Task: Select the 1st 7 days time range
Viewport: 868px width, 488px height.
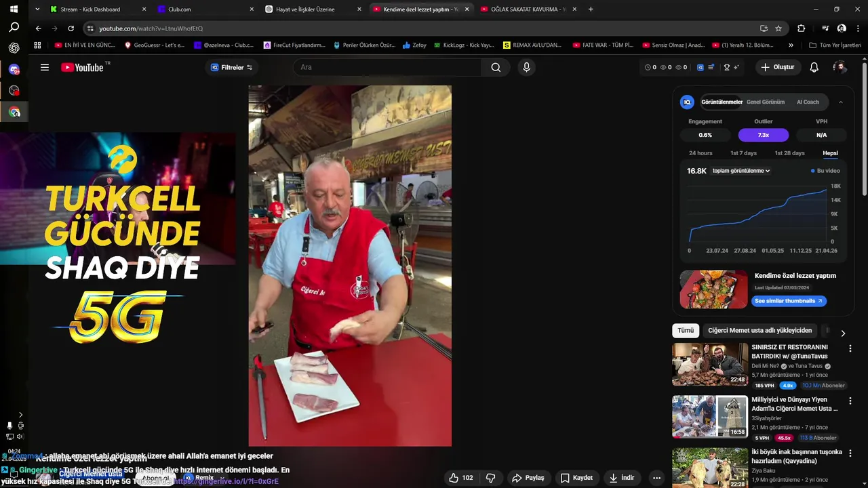Action: [743, 153]
